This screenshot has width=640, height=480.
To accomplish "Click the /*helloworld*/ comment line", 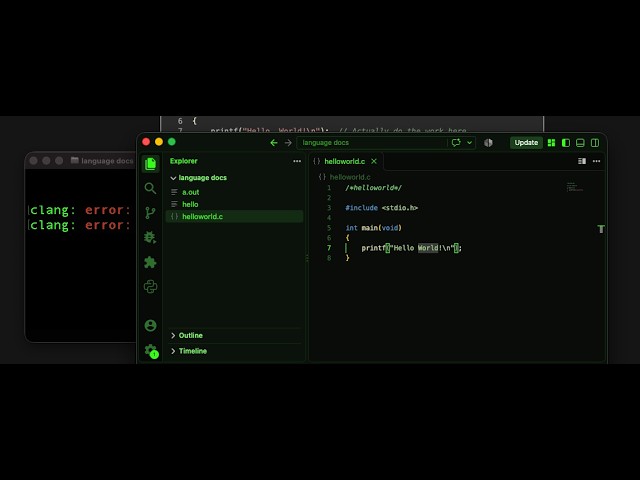I will click(373, 188).
